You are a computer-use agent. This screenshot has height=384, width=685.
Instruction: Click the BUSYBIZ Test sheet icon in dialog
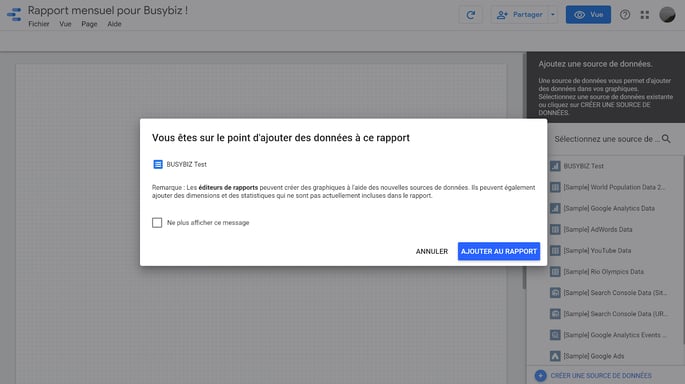[158, 164]
